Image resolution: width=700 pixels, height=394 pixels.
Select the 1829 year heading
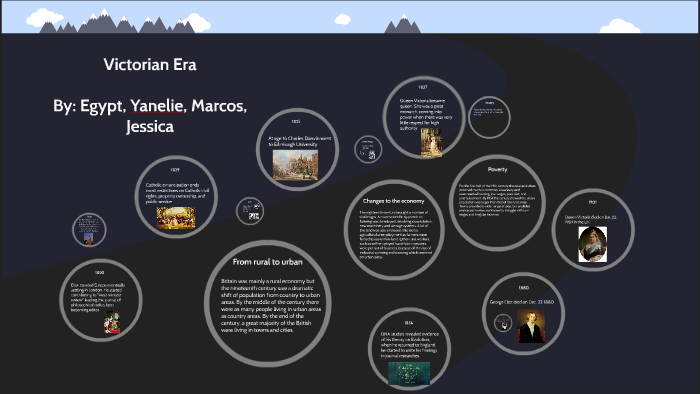(175, 170)
